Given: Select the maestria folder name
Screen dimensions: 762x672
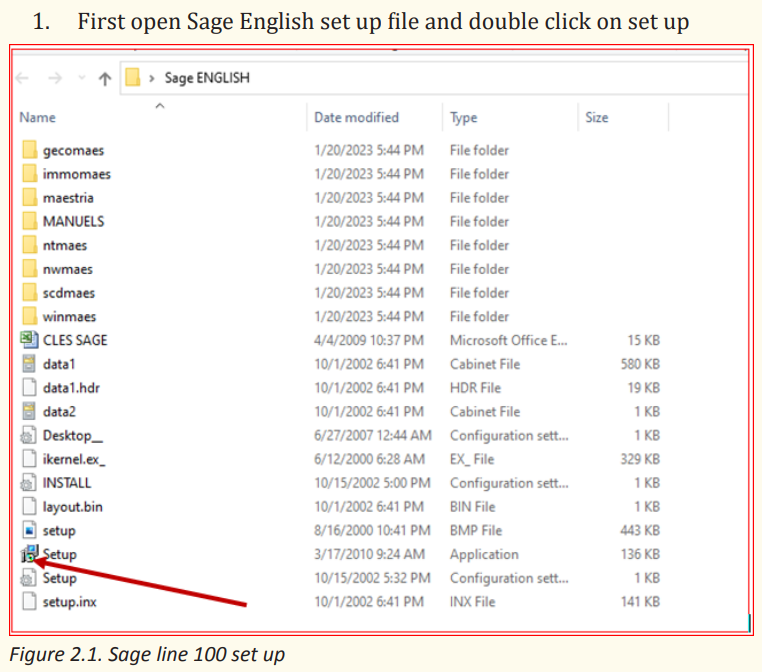Looking at the screenshot, I should (x=68, y=198).
